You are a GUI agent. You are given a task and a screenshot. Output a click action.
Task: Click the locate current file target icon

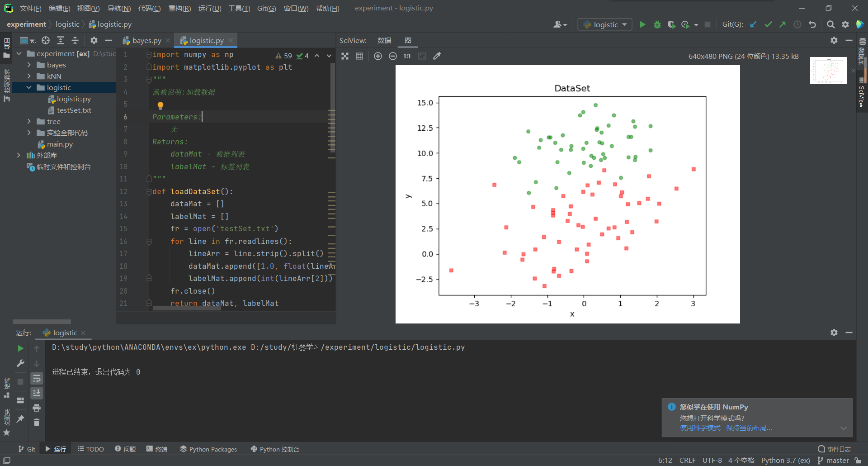tap(46, 40)
